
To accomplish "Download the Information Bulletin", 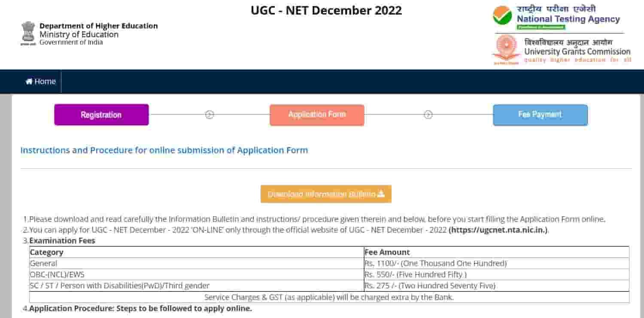I will click(x=325, y=194).
